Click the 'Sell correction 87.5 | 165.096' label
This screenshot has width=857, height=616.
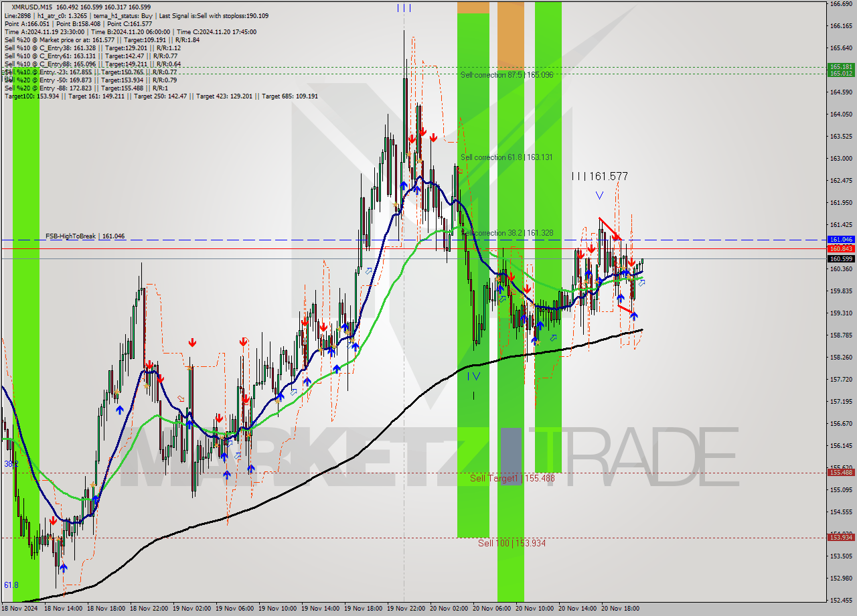507,75
